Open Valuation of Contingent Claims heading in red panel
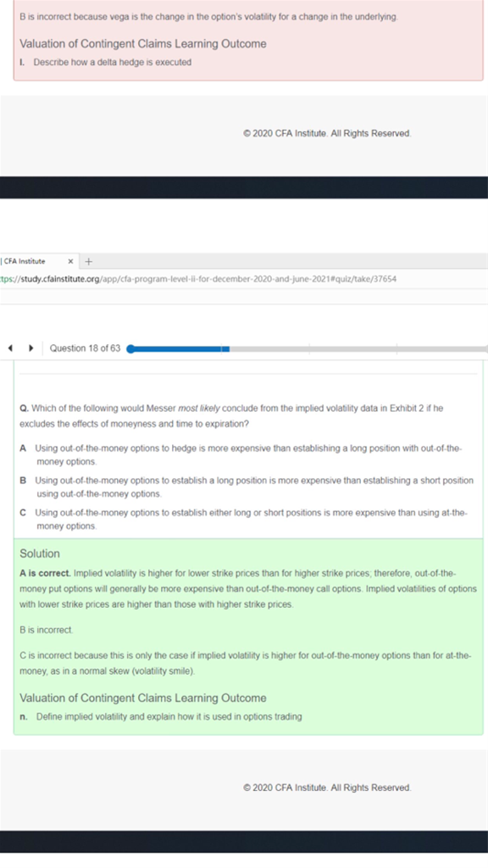The width and height of the screenshot is (488, 868). pyautogui.click(x=142, y=44)
